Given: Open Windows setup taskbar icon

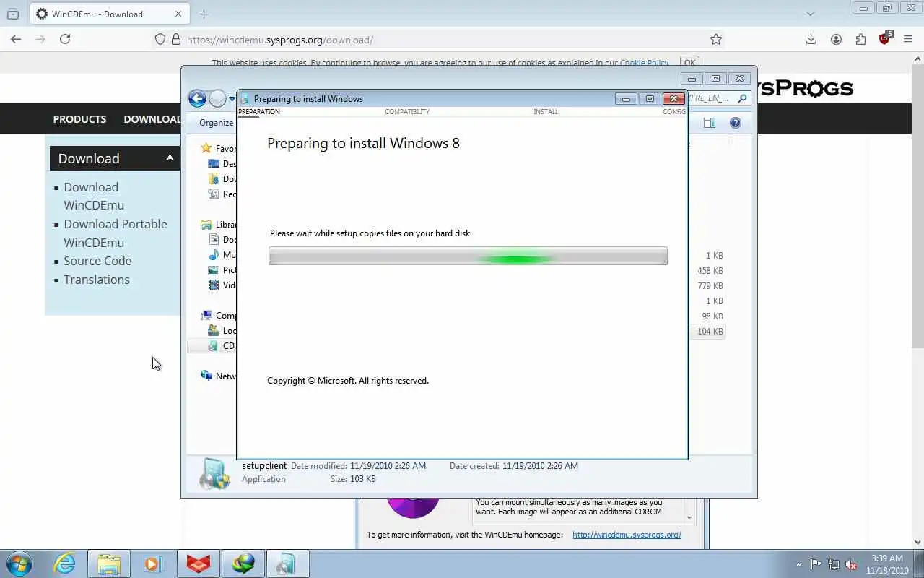Looking at the screenshot, I should (288, 564).
